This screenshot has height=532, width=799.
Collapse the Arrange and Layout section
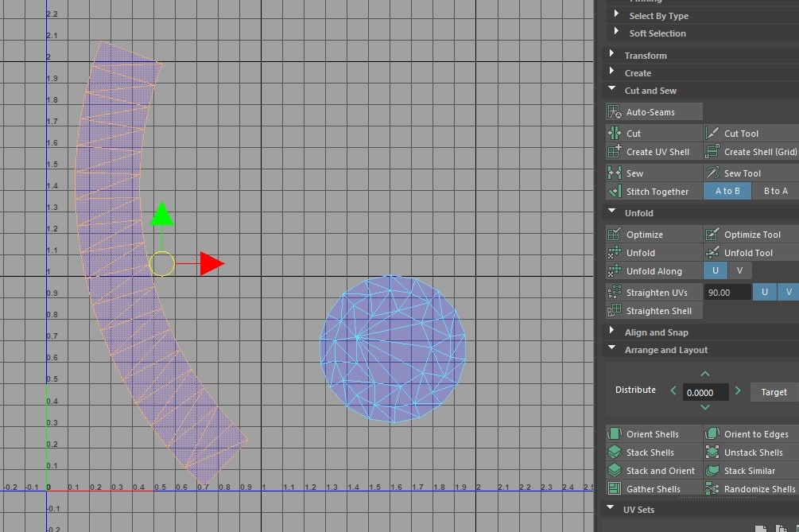point(611,348)
